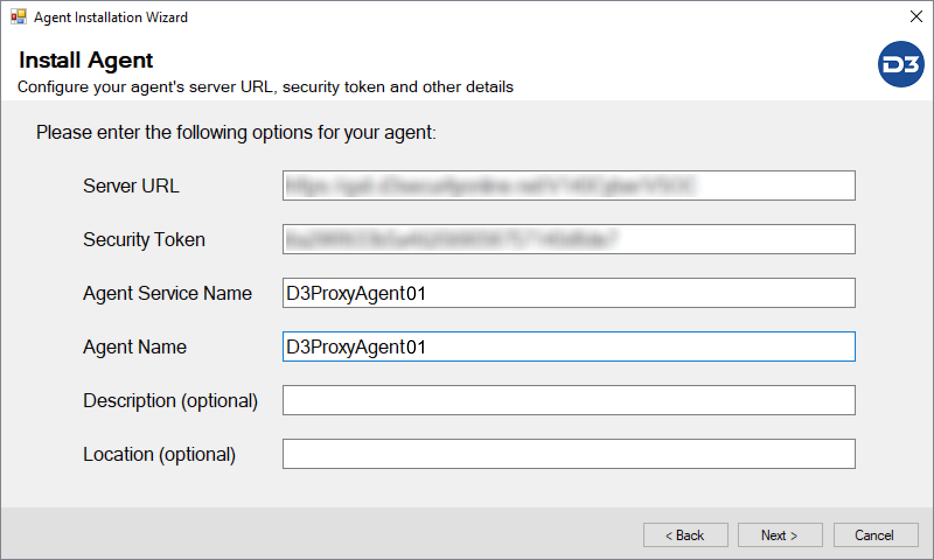Click the "Location (optional)" label
Image resolution: width=934 pixels, height=560 pixels.
[159, 454]
